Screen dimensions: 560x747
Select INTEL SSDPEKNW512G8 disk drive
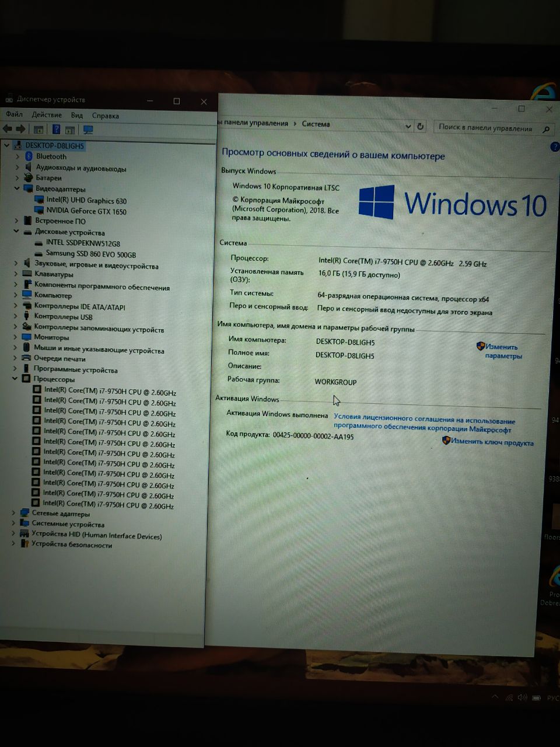coord(83,242)
